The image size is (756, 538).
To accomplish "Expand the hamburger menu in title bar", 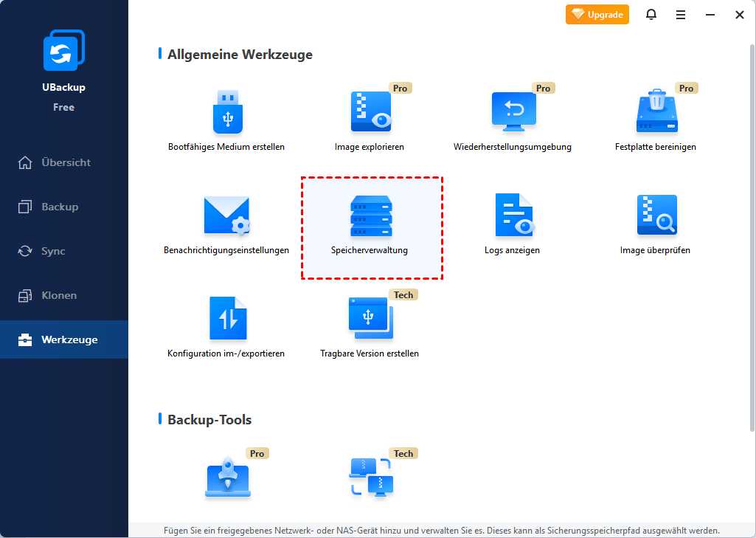I will point(681,14).
